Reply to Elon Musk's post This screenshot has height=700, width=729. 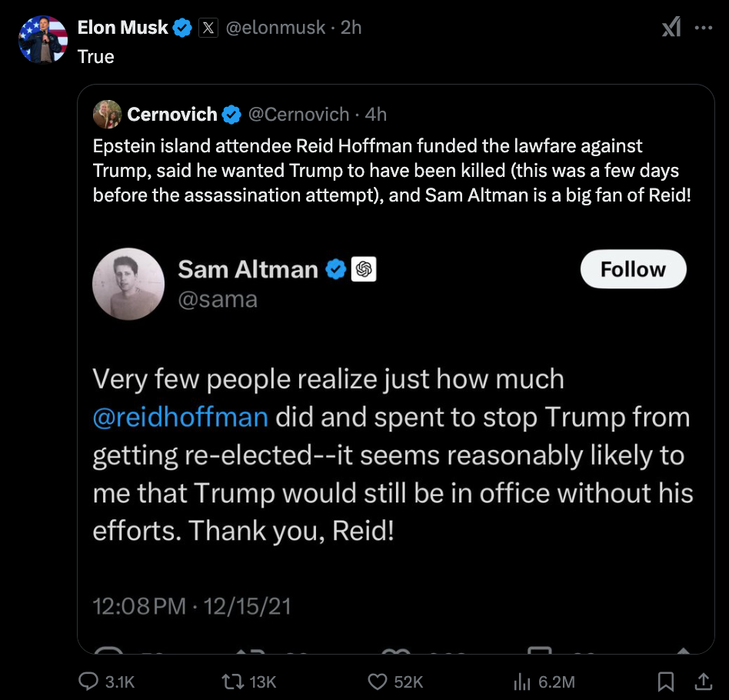(89, 682)
